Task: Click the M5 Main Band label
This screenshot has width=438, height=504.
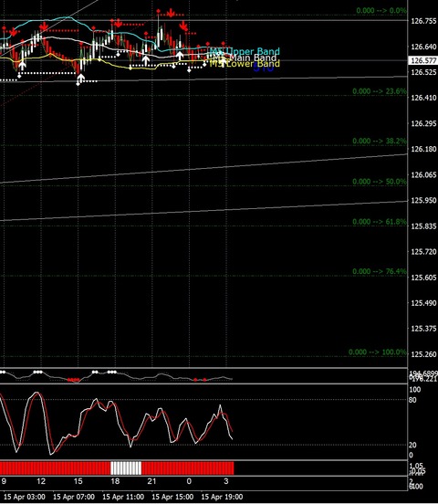Action: click(245, 58)
